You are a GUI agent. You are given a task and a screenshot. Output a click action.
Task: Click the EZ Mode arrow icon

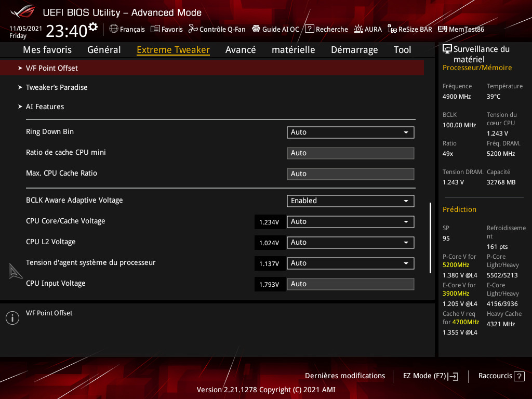point(453,376)
